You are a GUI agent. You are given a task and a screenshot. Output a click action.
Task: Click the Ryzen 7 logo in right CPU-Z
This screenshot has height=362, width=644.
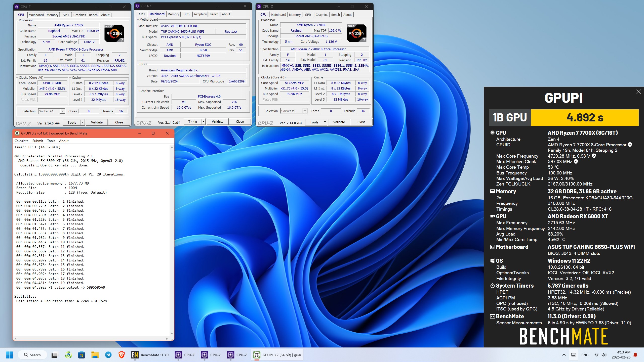coord(357,33)
